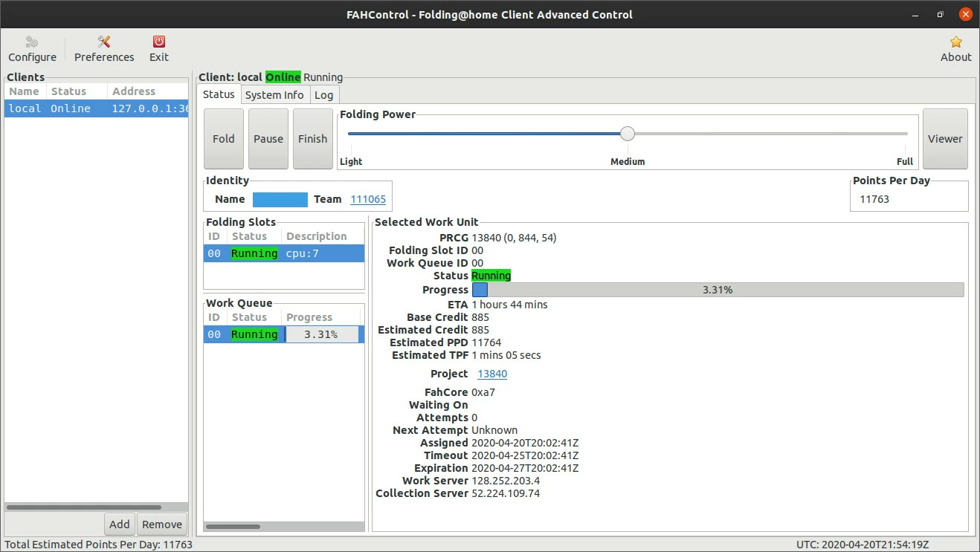This screenshot has height=552, width=980.
Task: Select work queue item 00 row
Action: tap(284, 334)
